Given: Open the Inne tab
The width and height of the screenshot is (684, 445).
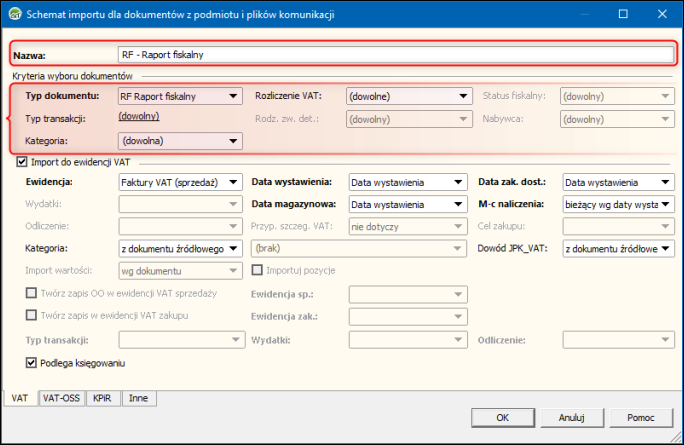Looking at the screenshot, I should click(x=138, y=398).
